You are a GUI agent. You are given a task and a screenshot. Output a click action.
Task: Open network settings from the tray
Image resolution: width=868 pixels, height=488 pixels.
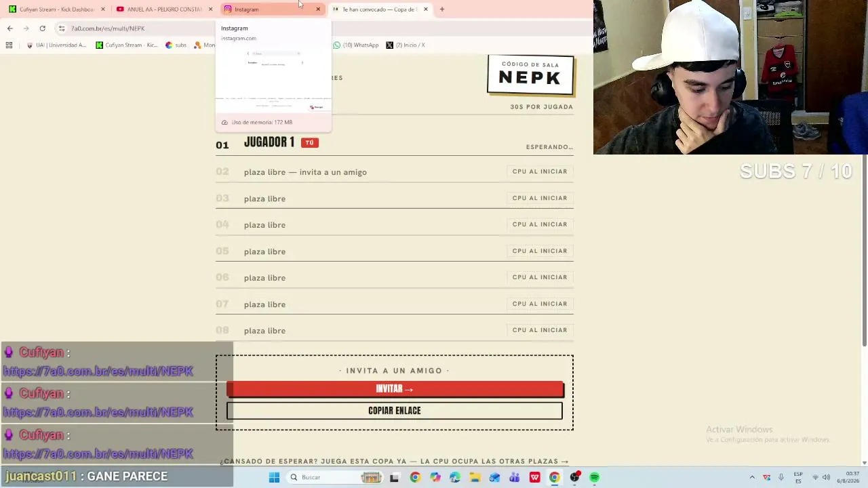click(815, 477)
